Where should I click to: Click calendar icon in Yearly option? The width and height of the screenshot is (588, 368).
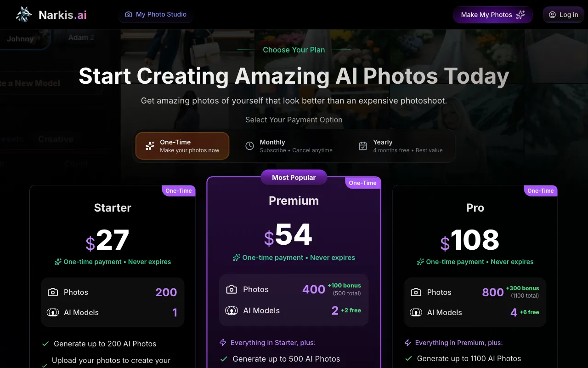[363, 146]
